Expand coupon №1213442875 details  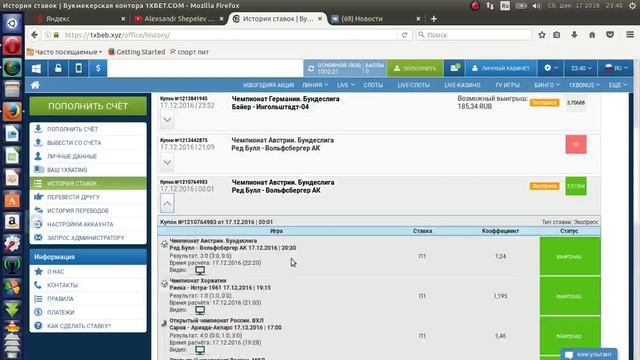click(167, 162)
